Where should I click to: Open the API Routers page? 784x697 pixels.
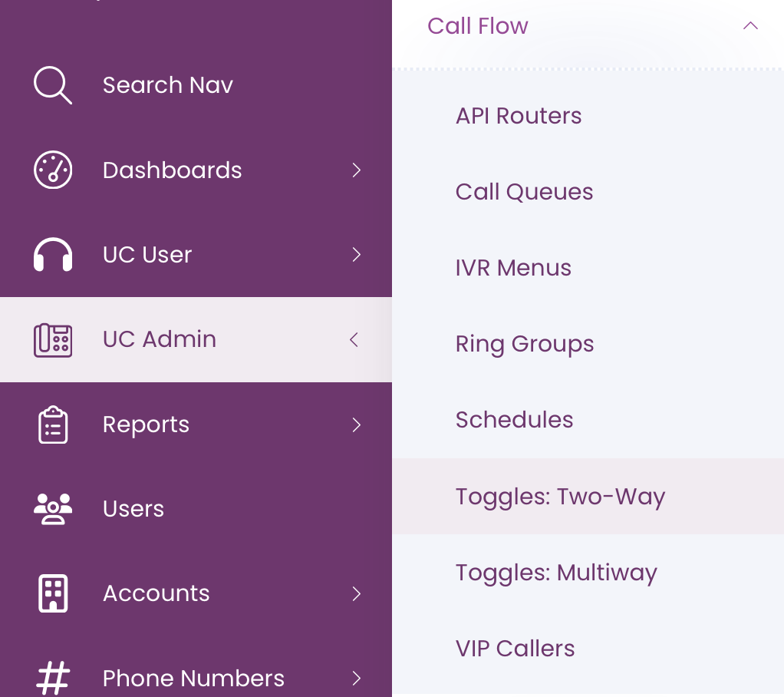(519, 116)
